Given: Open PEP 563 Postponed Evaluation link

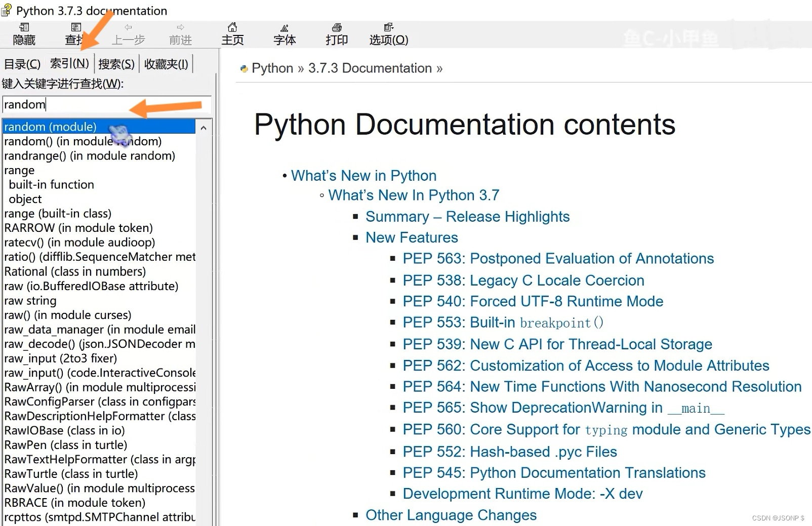Looking at the screenshot, I should 558,259.
